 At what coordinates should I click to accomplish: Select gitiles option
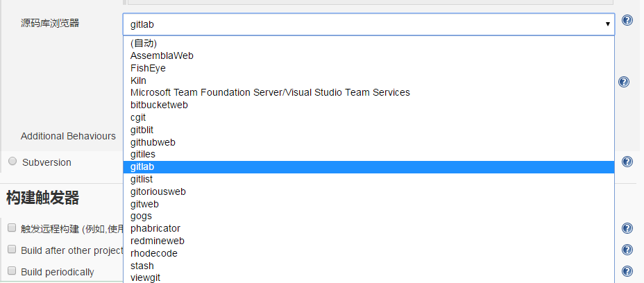(x=368, y=155)
